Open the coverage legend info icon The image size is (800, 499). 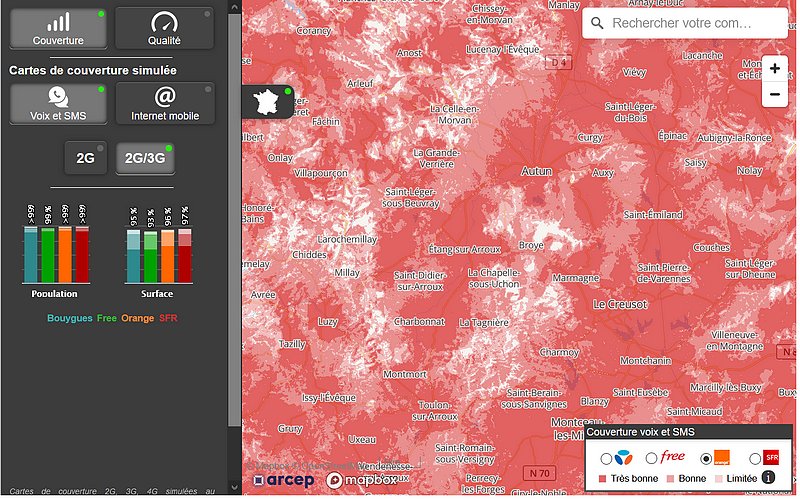(x=768, y=478)
